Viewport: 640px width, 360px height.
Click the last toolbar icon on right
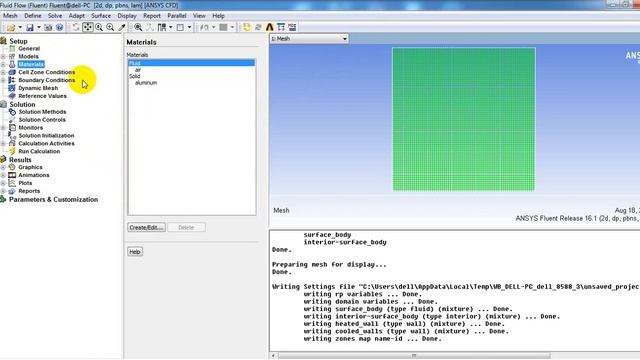point(292,27)
